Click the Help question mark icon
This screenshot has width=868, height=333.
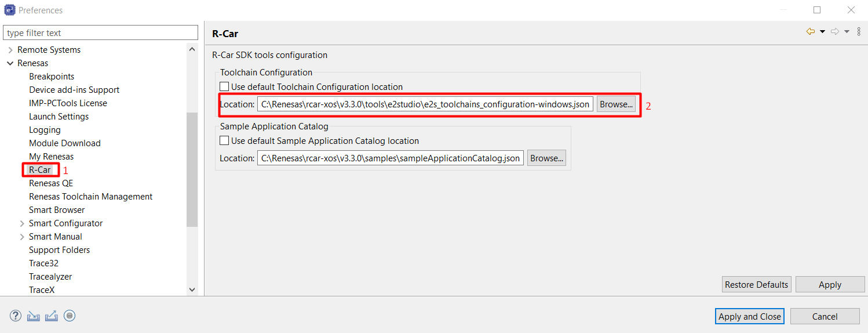point(16,316)
